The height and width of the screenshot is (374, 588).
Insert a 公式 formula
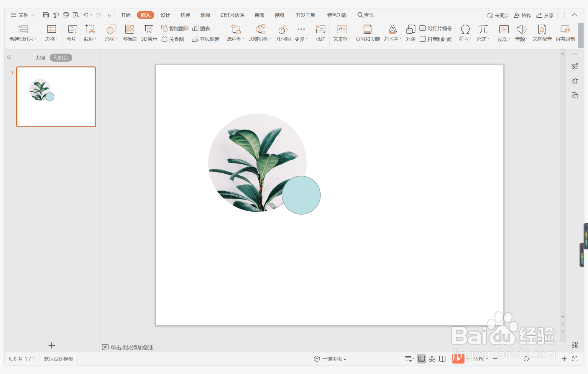coord(483,33)
